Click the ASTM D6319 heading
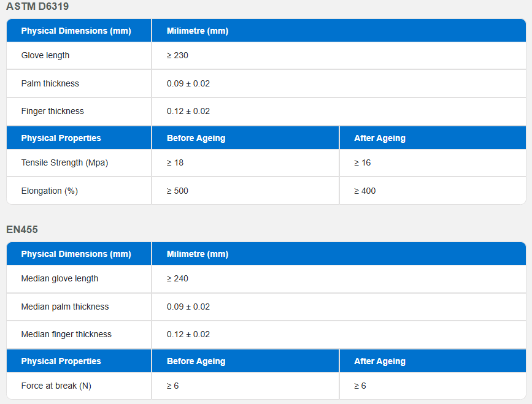This screenshot has height=404, width=532. (x=37, y=7)
